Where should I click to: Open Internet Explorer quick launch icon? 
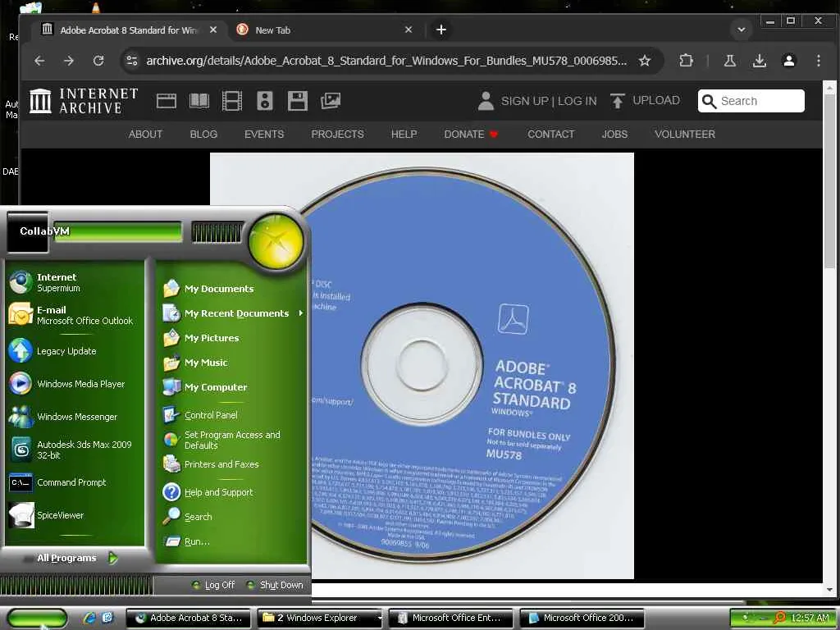point(89,618)
